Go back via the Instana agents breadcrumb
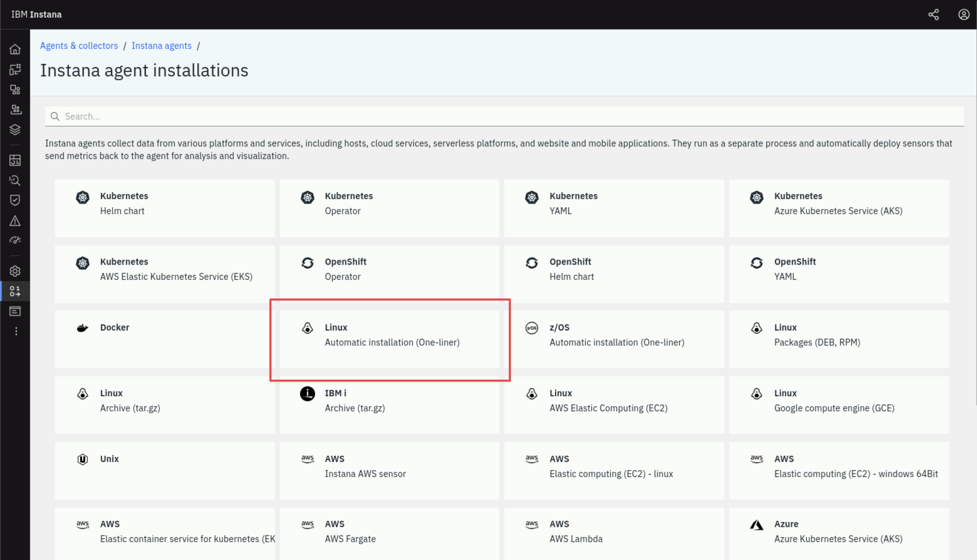The image size is (977, 560). click(162, 46)
